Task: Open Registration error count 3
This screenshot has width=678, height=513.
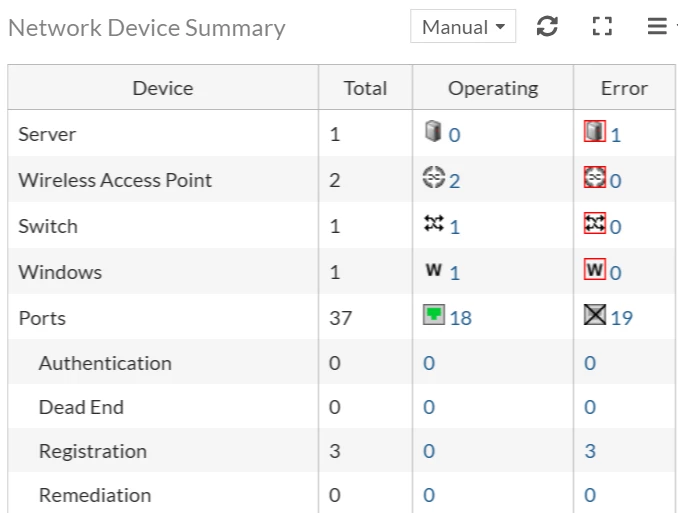Action: tap(590, 451)
